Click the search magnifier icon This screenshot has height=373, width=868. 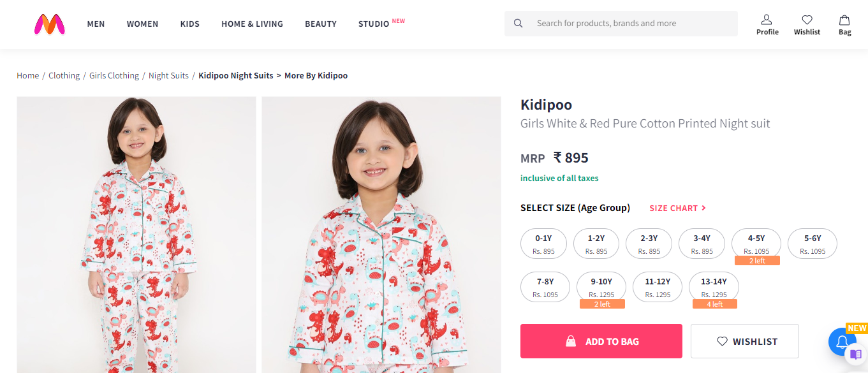click(519, 24)
